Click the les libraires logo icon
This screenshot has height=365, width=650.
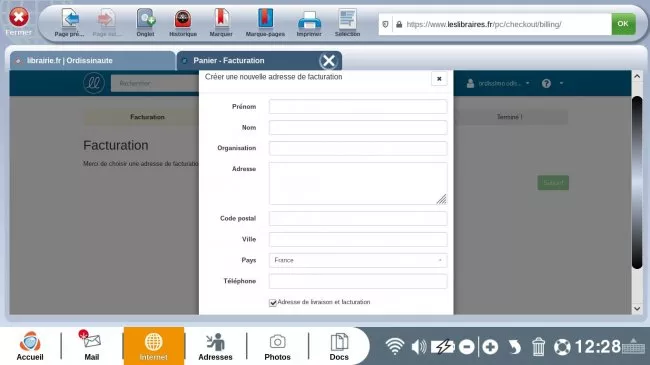[x=94, y=83]
